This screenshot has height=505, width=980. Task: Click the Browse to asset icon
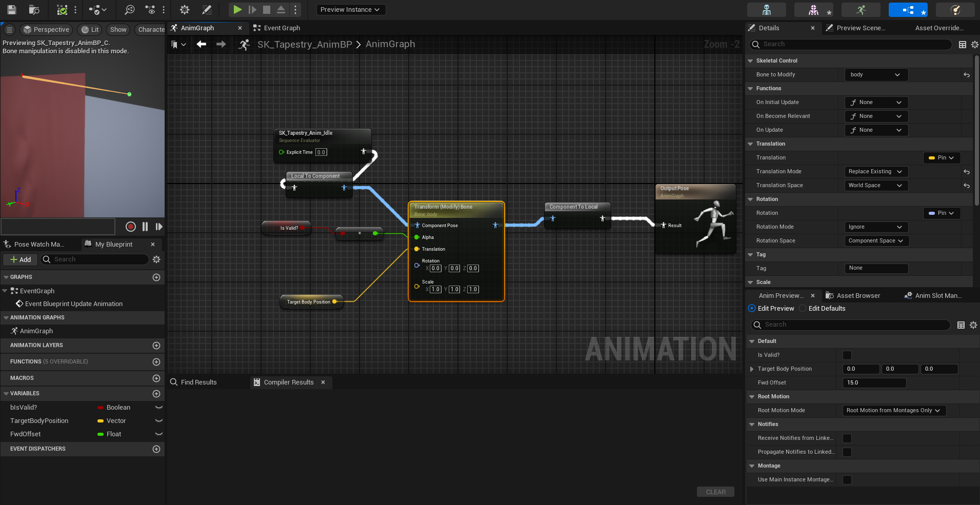(34, 9)
